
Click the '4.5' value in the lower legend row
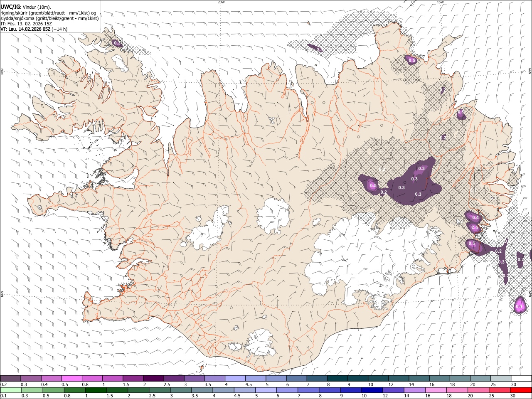click(237, 396)
